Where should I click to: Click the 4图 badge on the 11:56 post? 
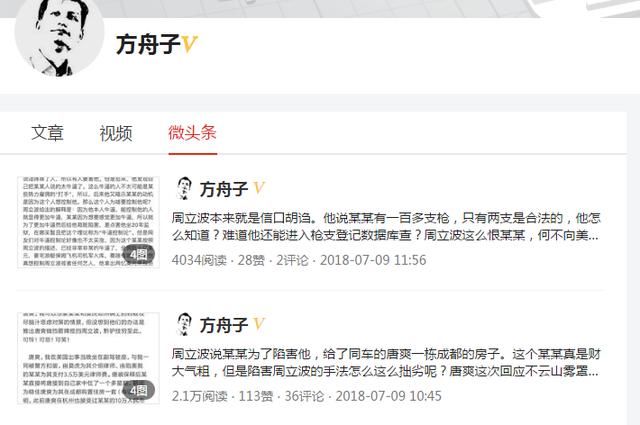138,255
